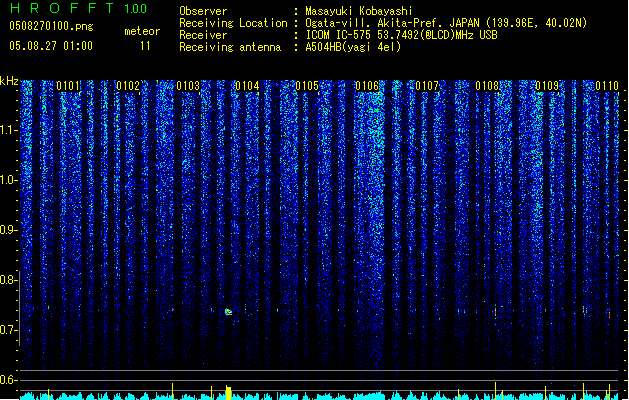Click the 0109 time marker
This screenshot has width=629, height=400.
pyautogui.click(x=547, y=86)
